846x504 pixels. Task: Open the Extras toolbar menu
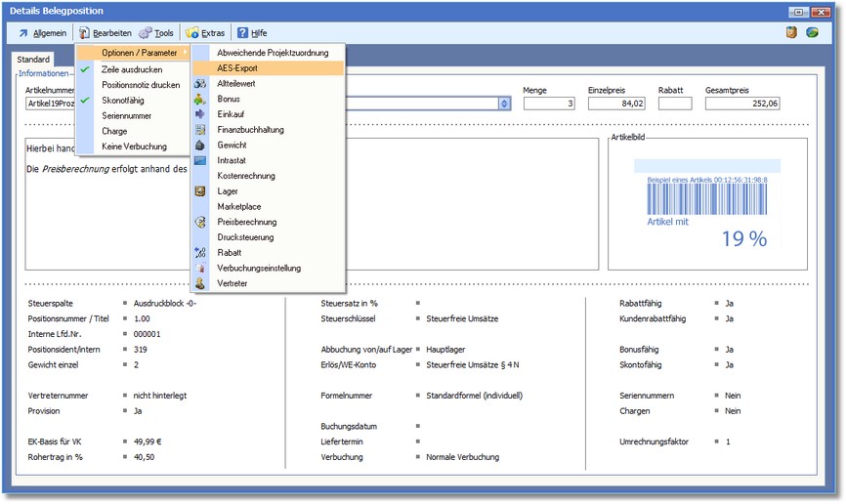(x=205, y=33)
